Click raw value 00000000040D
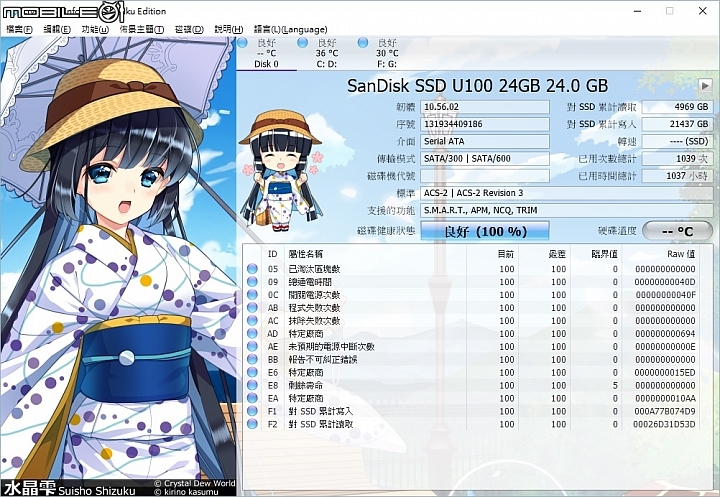 click(665, 282)
